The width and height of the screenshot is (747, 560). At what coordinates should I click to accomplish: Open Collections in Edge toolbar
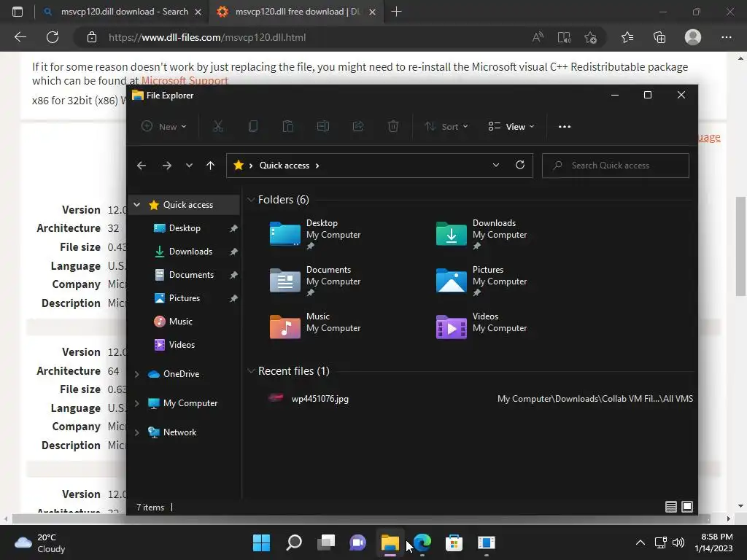[x=659, y=37]
